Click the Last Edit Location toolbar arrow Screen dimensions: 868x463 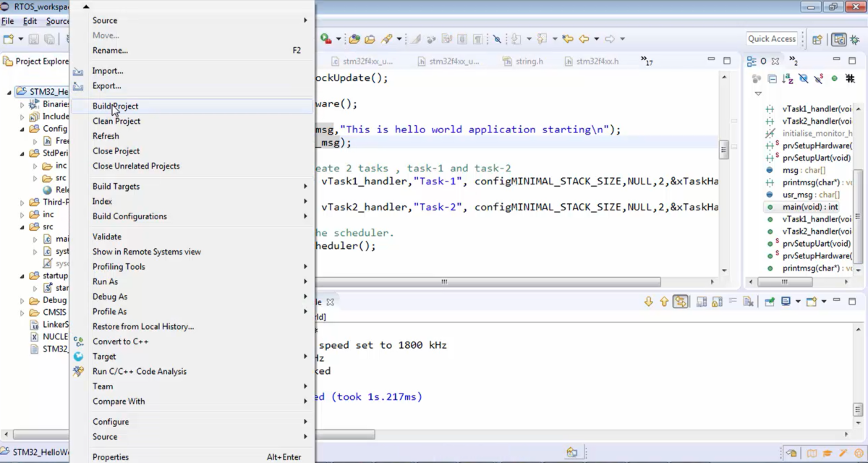(x=569, y=38)
